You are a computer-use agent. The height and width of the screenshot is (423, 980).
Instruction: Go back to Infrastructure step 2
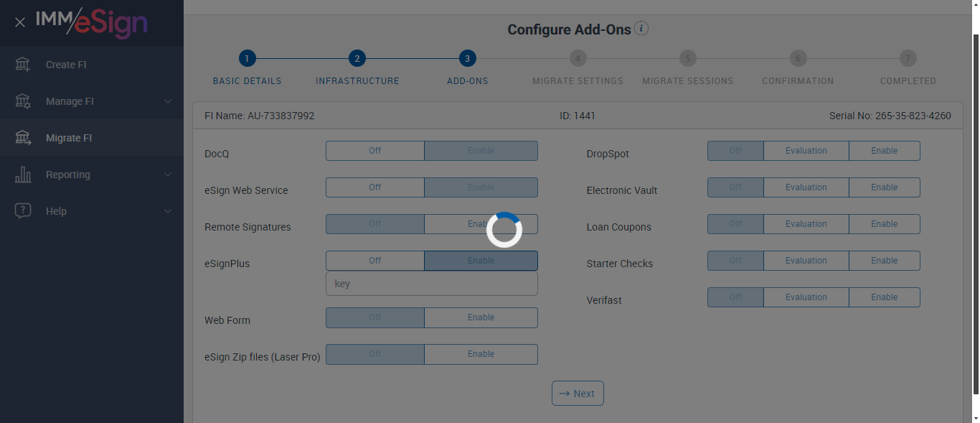(357, 59)
